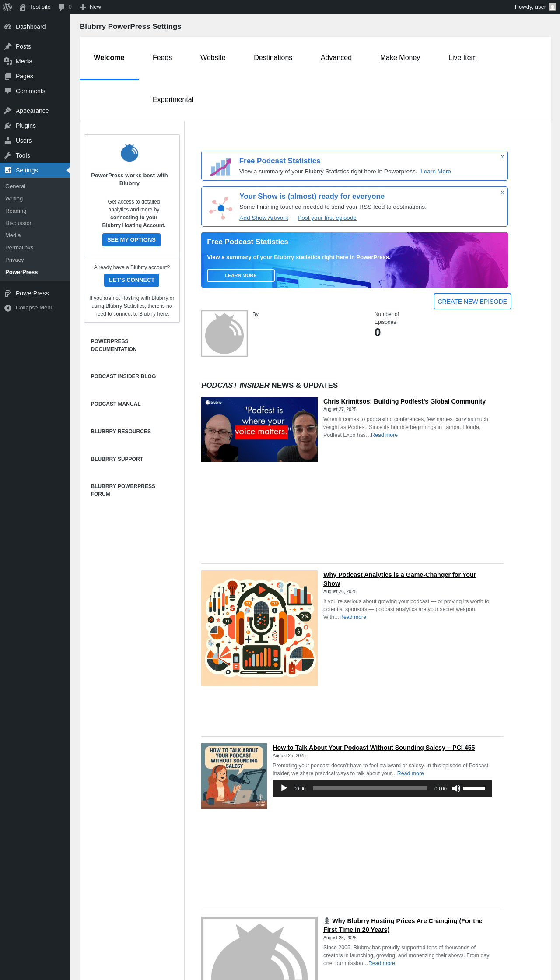Open Podcast Manual link
The image size is (560, 980).
pyautogui.click(x=115, y=404)
